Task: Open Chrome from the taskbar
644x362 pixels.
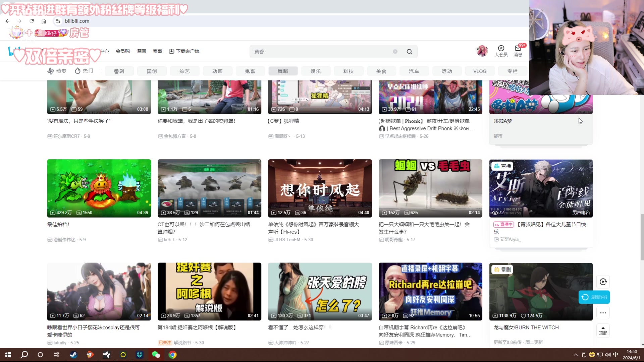Action: (172, 355)
